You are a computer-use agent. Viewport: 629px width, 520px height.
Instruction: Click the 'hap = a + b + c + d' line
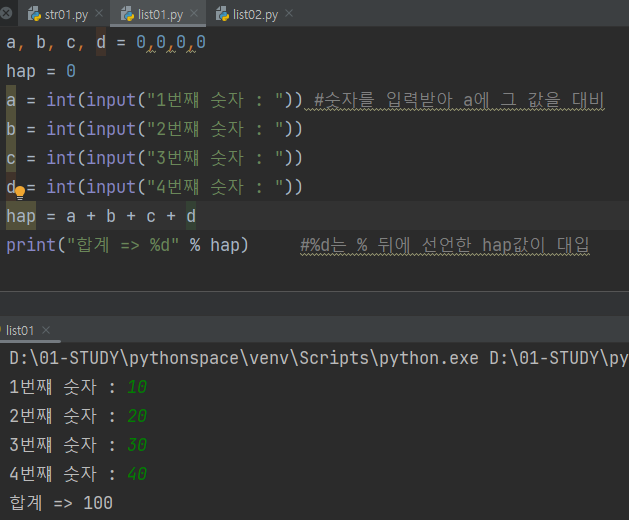click(101, 216)
